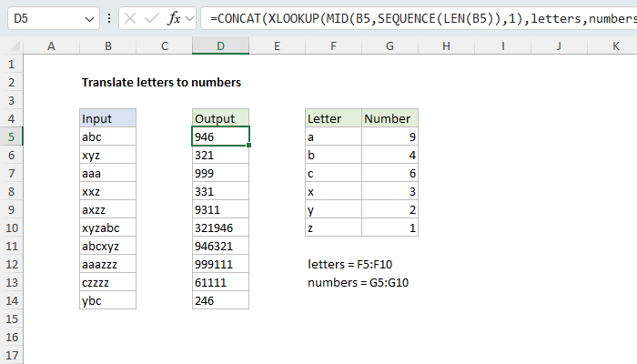Viewport: 637px width, 364px height.
Task: Click output cell showing 999111
Action: point(220,265)
